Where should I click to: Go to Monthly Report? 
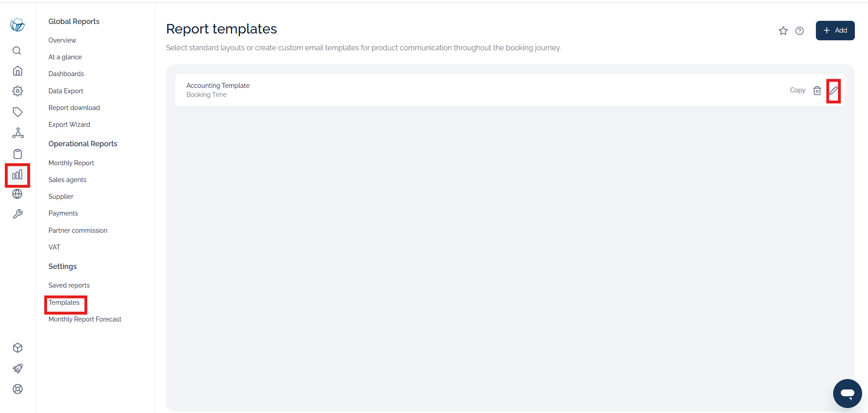pyautogui.click(x=71, y=163)
